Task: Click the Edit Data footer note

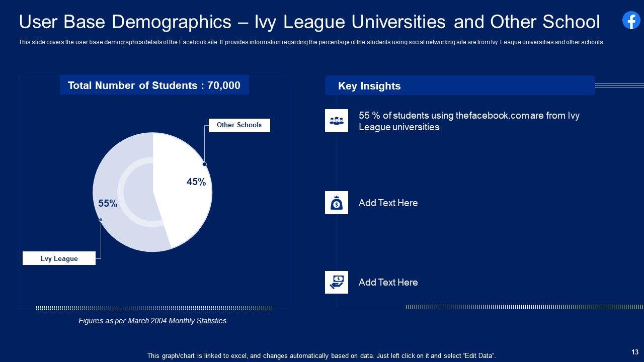Action: tap(321, 355)
